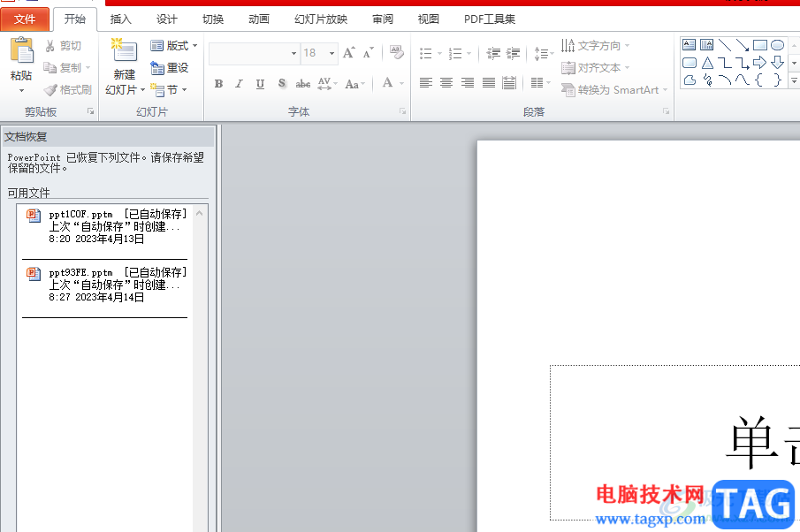Toggle Underline formatting
This screenshot has height=532, width=800.
click(x=260, y=84)
